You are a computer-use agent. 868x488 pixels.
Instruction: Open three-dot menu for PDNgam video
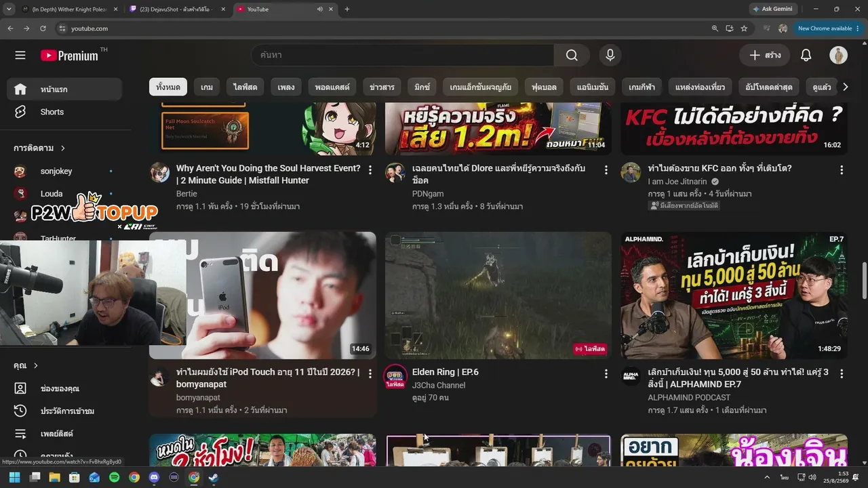[x=606, y=169]
